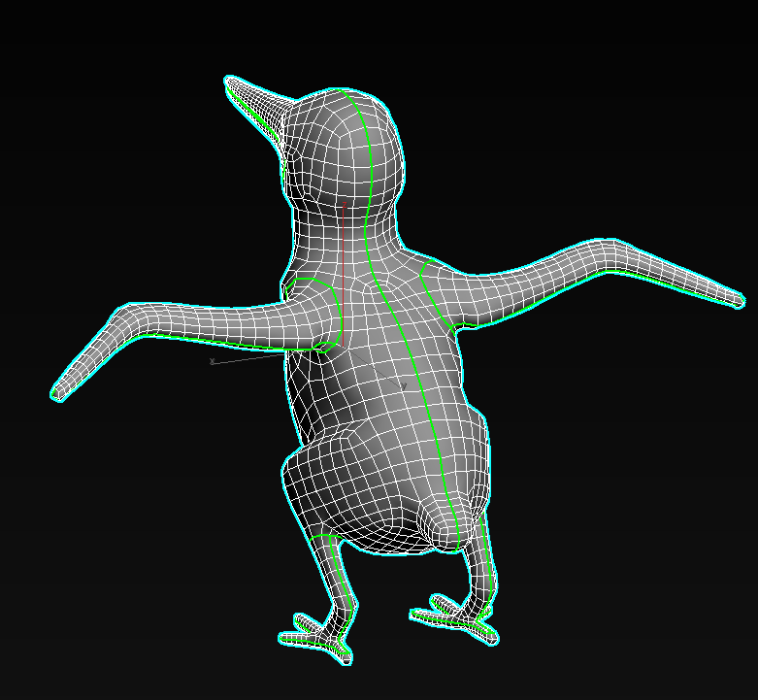The height and width of the screenshot is (700, 758).
Task: Click the gray Y axis label
Action: coord(404,385)
